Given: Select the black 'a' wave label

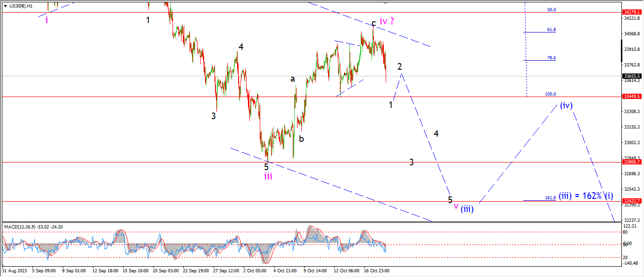Looking at the screenshot, I should [x=292, y=79].
